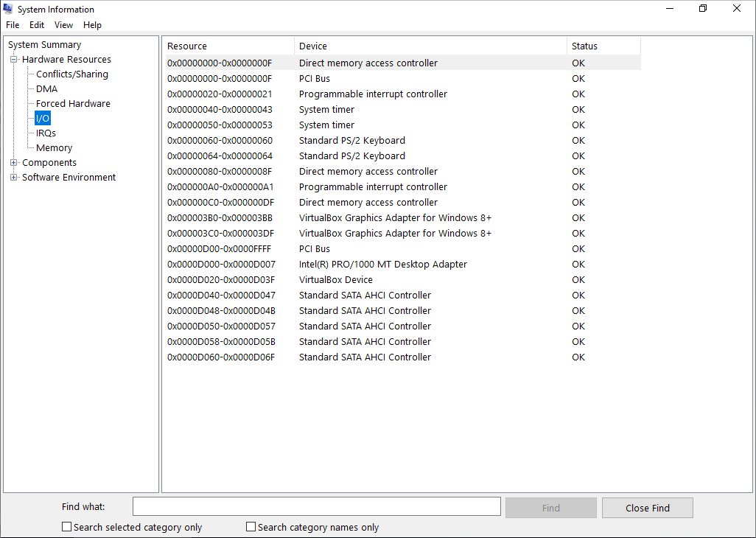Screen dimensions: 756x538
Task: Select VirtualBox Graphics Adapter at 0x000003B0
Action: pyautogui.click(x=403, y=218)
